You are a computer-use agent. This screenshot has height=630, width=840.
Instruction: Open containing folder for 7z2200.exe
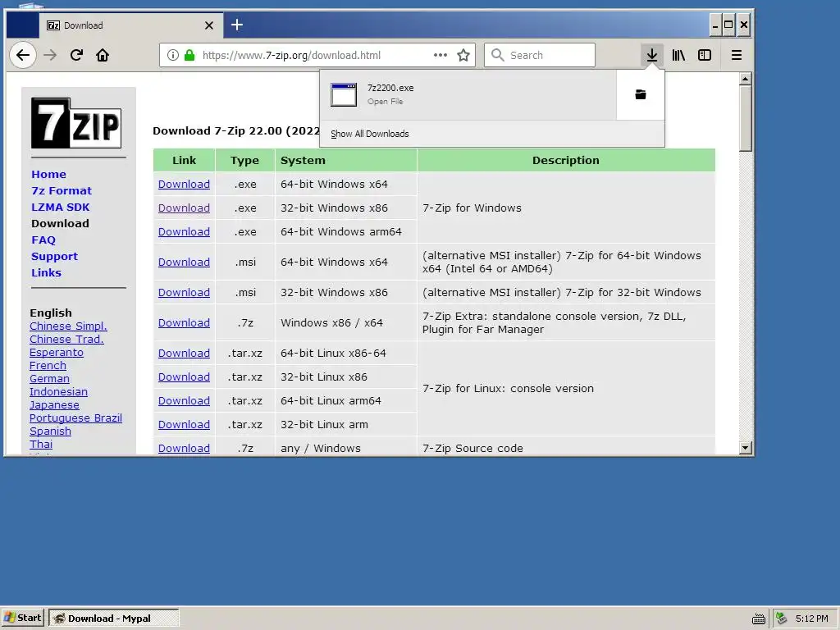640,95
